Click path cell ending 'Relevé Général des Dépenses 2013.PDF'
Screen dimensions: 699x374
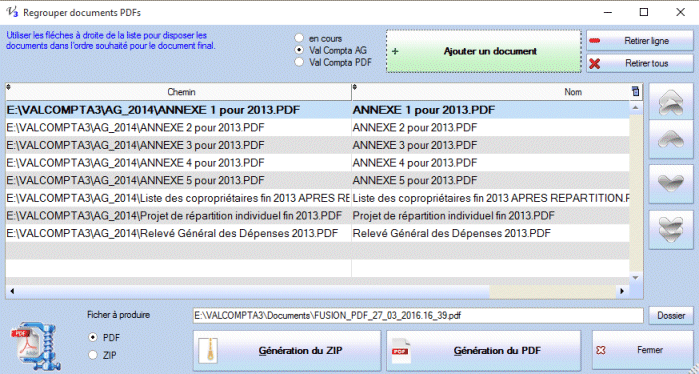click(178, 233)
